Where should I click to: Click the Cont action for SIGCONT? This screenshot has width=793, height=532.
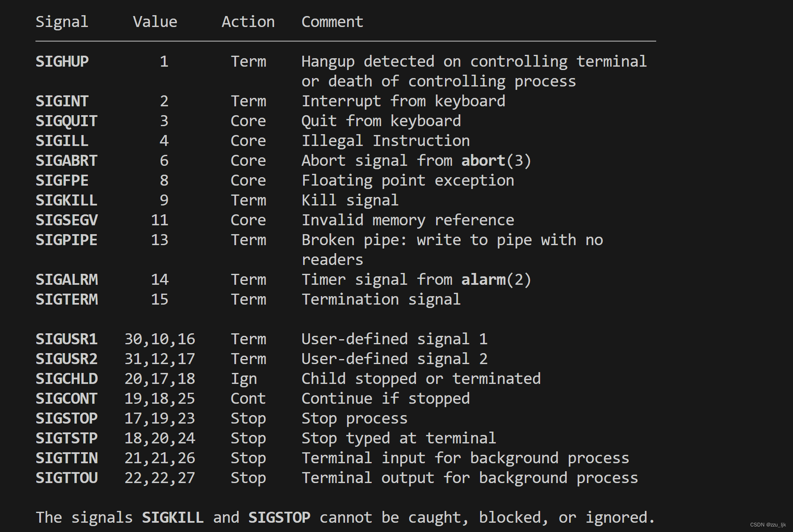[248, 399]
